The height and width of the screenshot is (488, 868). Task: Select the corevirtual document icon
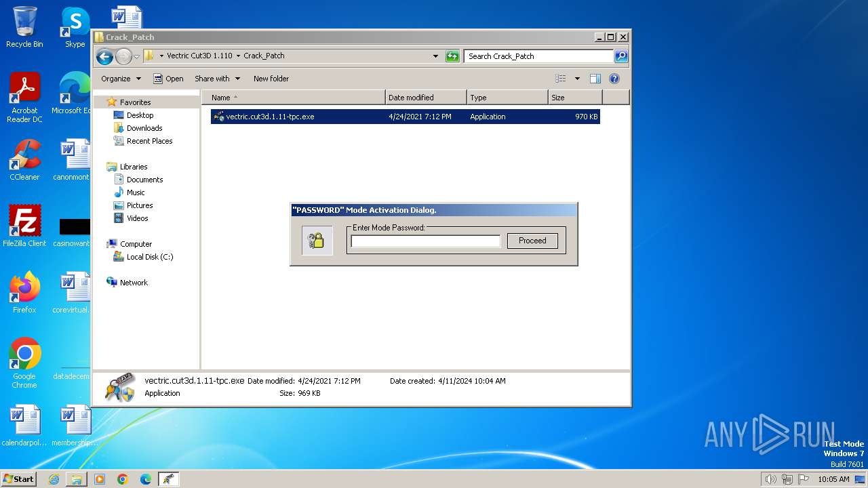(x=72, y=293)
